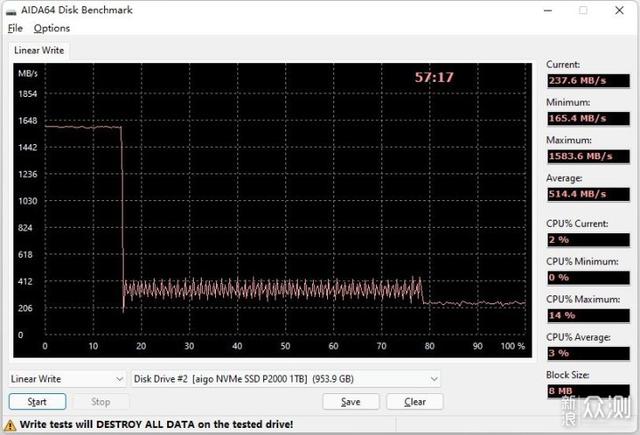
Task: Click the Save button
Action: (351, 402)
